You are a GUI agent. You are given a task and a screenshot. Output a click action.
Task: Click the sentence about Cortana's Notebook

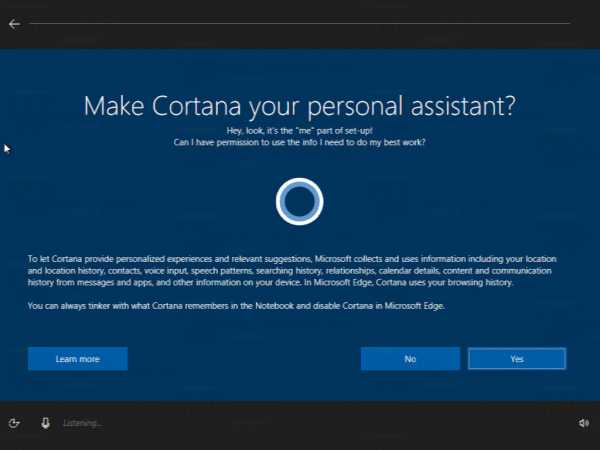(236, 306)
